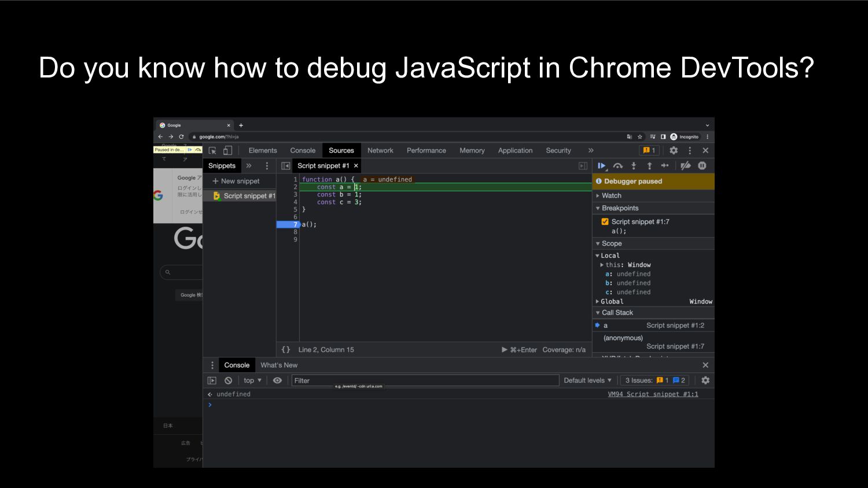Screen dimensions: 868x488
Task: Clear the console with the ban icon
Action: point(229,380)
